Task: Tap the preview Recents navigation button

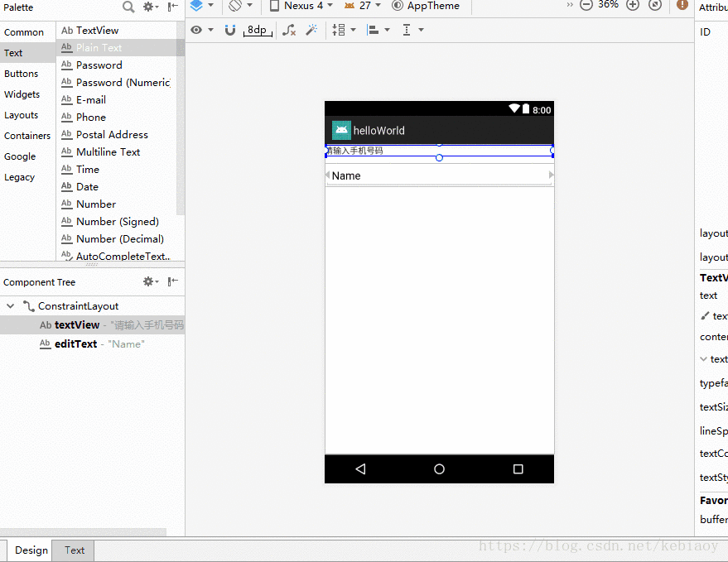Action: click(518, 469)
